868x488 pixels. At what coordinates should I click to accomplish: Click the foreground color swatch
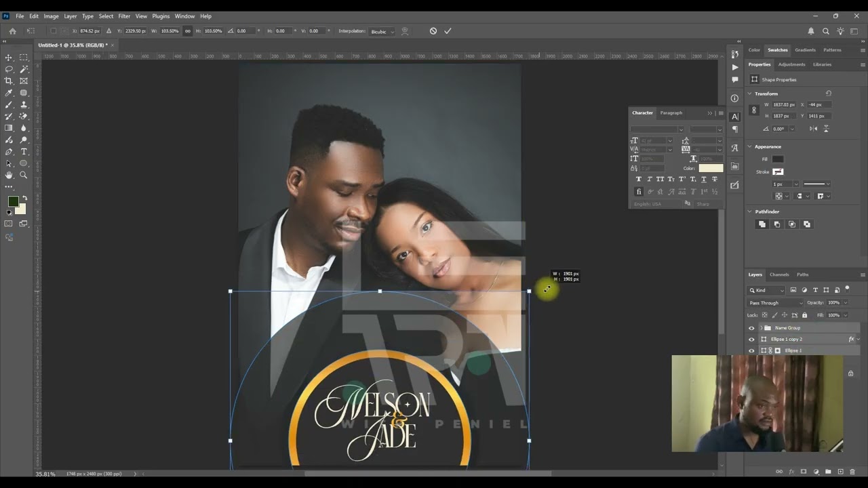pos(13,201)
